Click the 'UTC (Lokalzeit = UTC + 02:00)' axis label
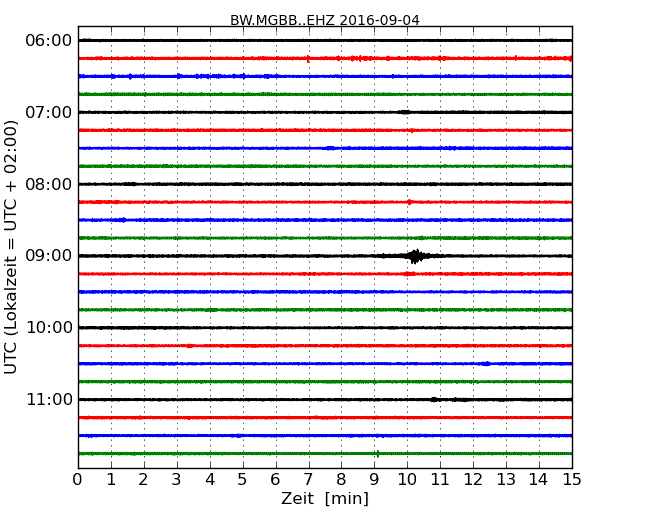650x520 pixels. pos(10,247)
